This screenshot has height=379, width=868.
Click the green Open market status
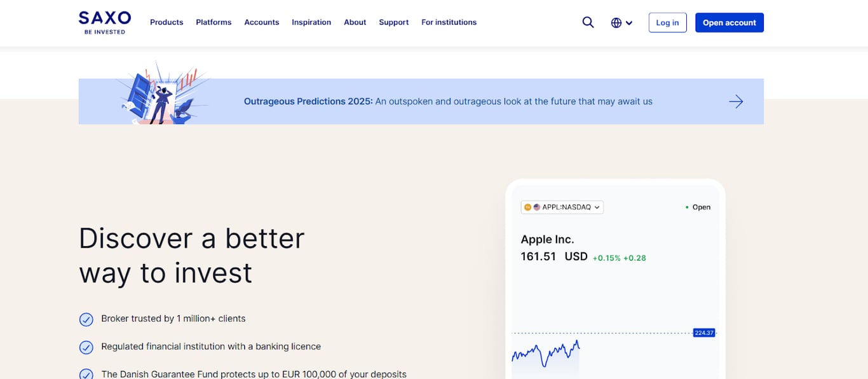coord(698,207)
